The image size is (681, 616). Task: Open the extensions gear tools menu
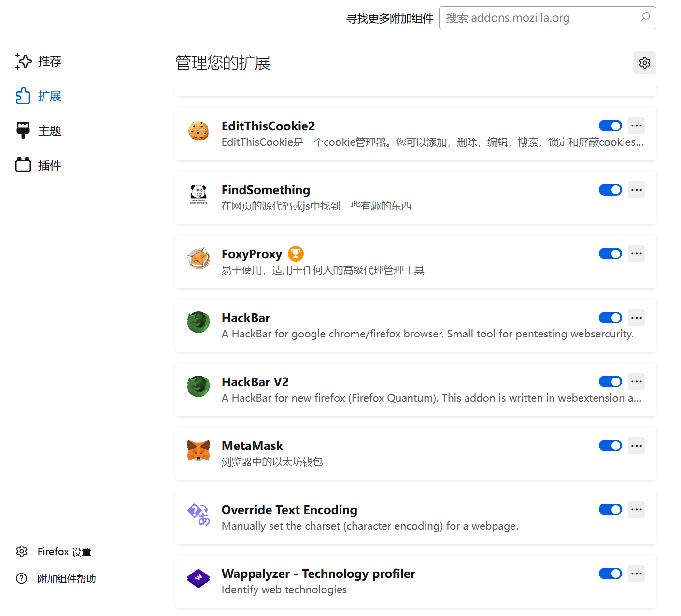tap(645, 63)
